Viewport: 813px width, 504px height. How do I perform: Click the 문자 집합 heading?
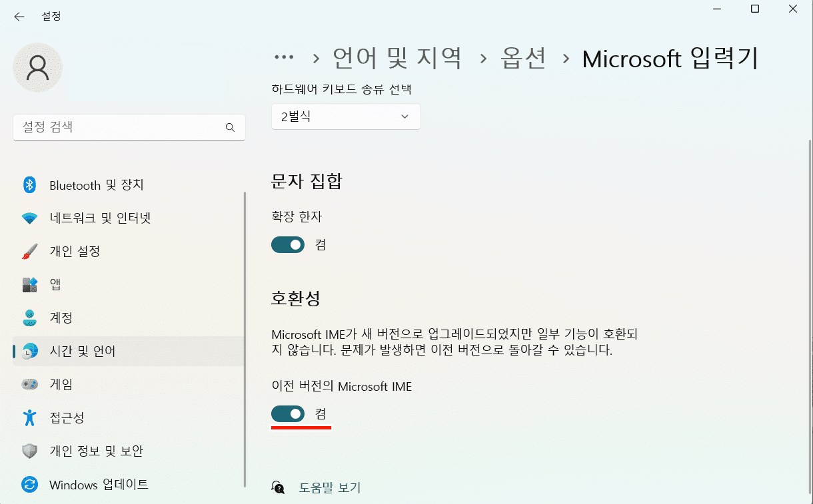(307, 181)
